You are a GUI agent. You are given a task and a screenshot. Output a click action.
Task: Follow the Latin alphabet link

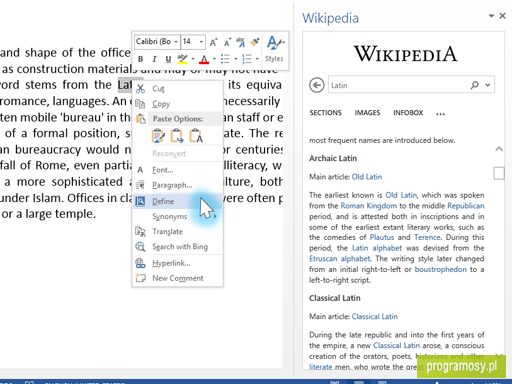[x=377, y=248]
